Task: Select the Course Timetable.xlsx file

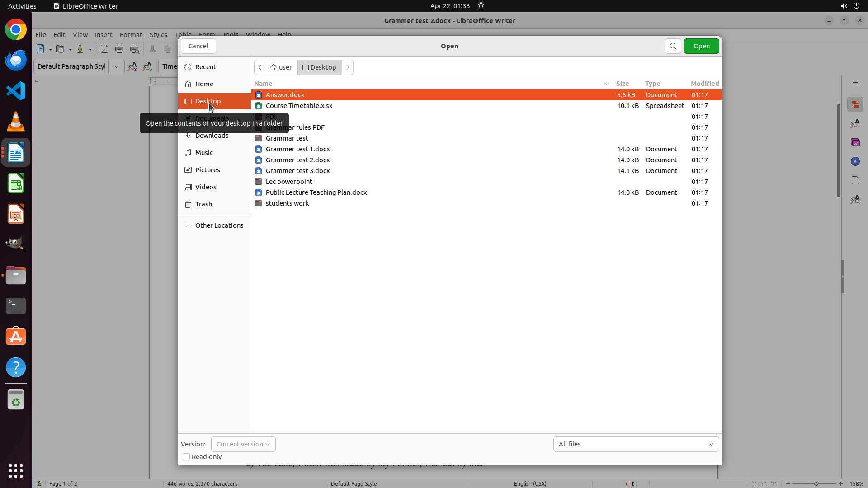Action: click(x=299, y=106)
